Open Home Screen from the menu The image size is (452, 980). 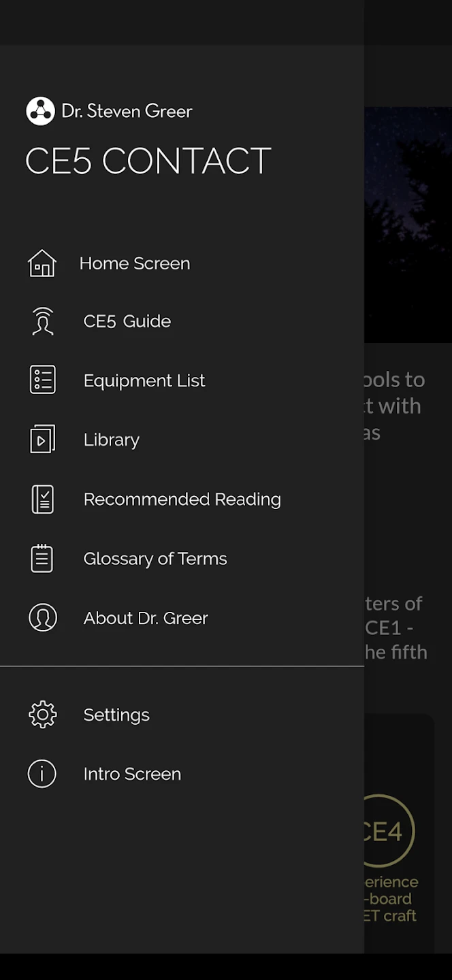(x=135, y=263)
